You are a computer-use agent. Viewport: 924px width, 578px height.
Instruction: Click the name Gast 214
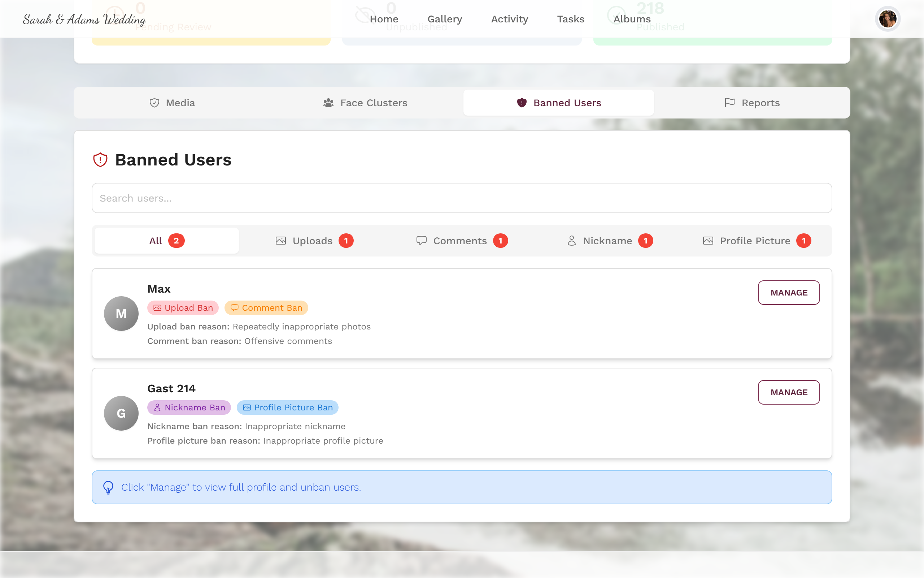click(x=171, y=389)
